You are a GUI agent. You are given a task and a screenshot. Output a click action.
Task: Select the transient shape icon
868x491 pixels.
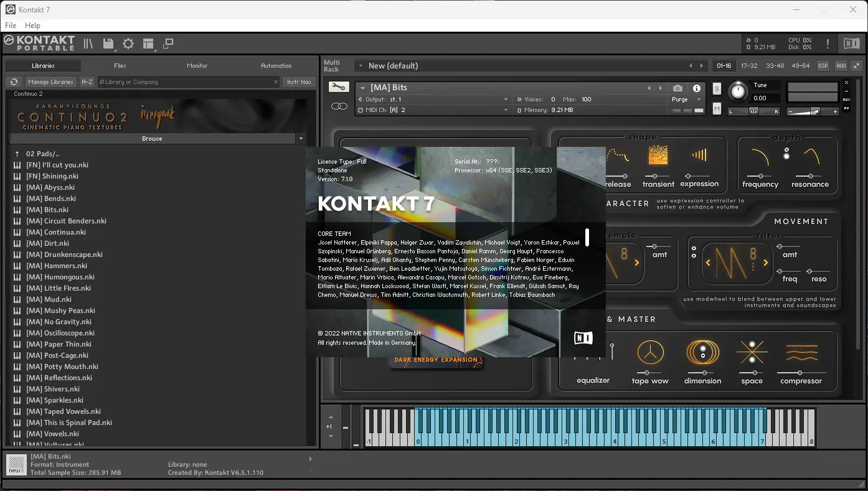[658, 155]
